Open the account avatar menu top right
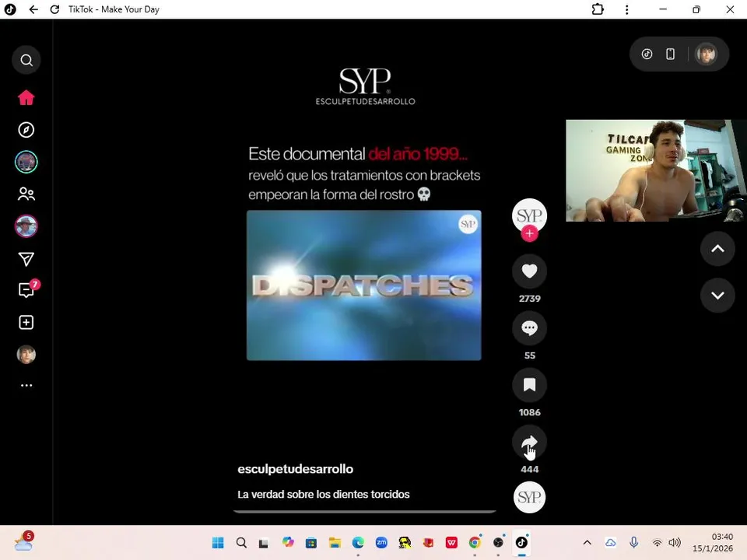Viewport: 747px width, 560px height. pyautogui.click(x=706, y=54)
